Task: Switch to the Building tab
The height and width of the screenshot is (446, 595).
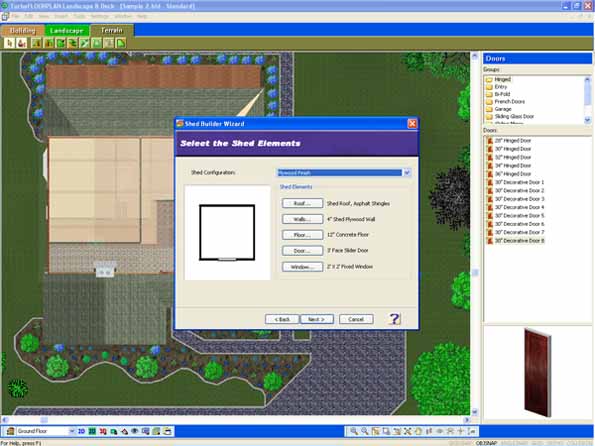Action: 23,30
